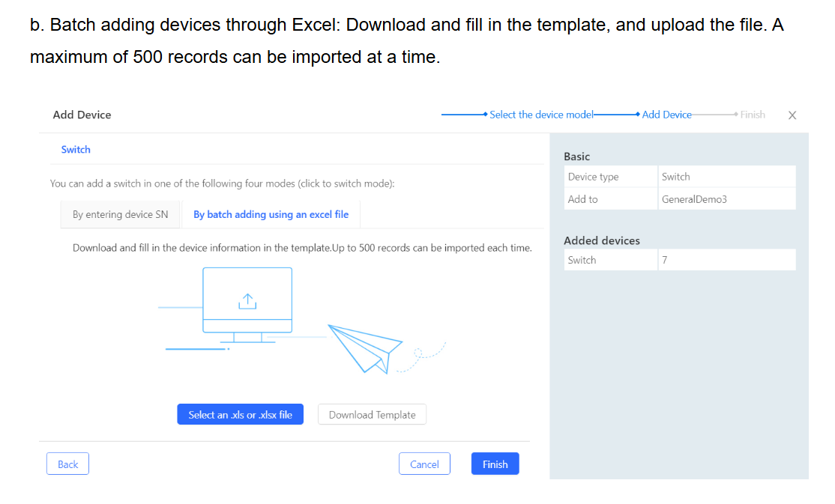Image resolution: width=835 pixels, height=504 pixels.
Task: Click the greyed Finish step indicator
Action: (752, 115)
